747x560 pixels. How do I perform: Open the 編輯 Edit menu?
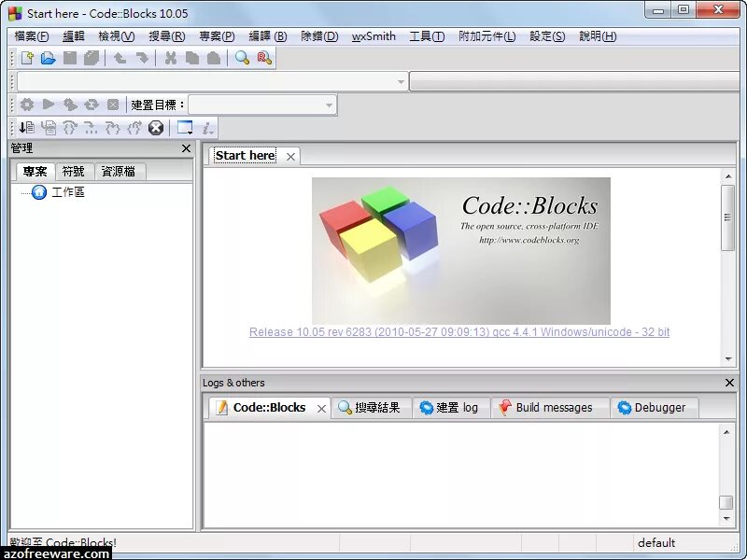click(x=74, y=36)
